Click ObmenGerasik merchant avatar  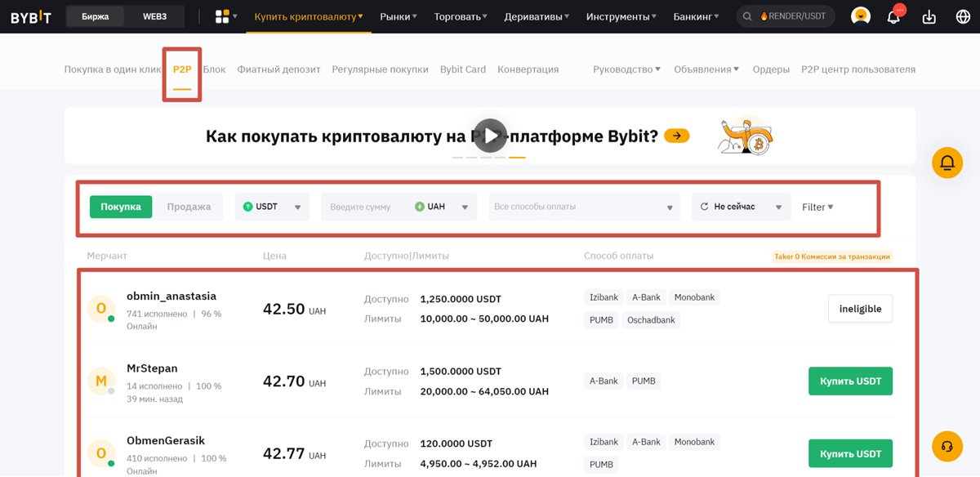pyautogui.click(x=101, y=452)
